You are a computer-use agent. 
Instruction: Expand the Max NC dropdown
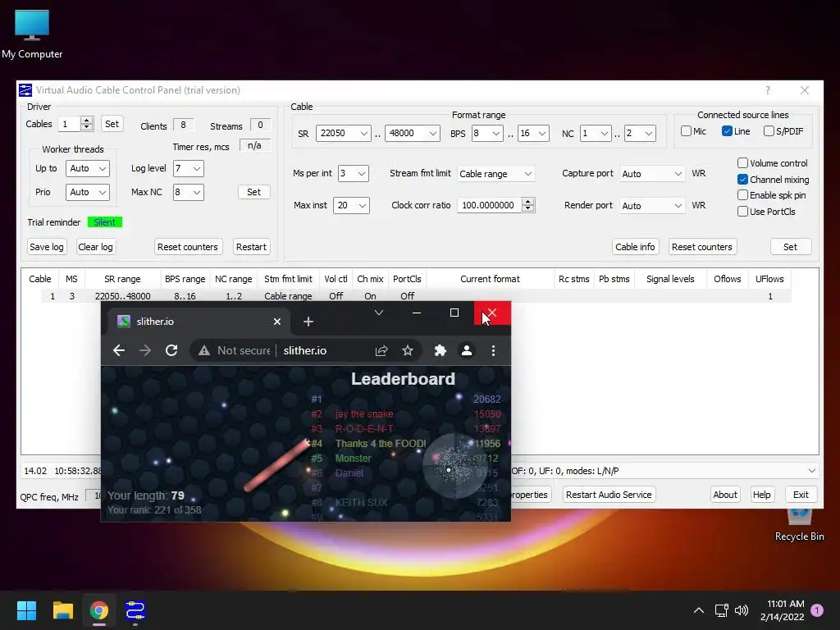coord(188,192)
